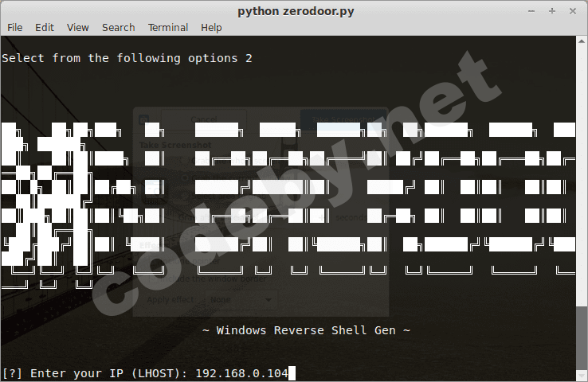The image size is (588, 382).
Task: Maximize the terminal window
Action: pyautogui.click(x=551, y=10)
